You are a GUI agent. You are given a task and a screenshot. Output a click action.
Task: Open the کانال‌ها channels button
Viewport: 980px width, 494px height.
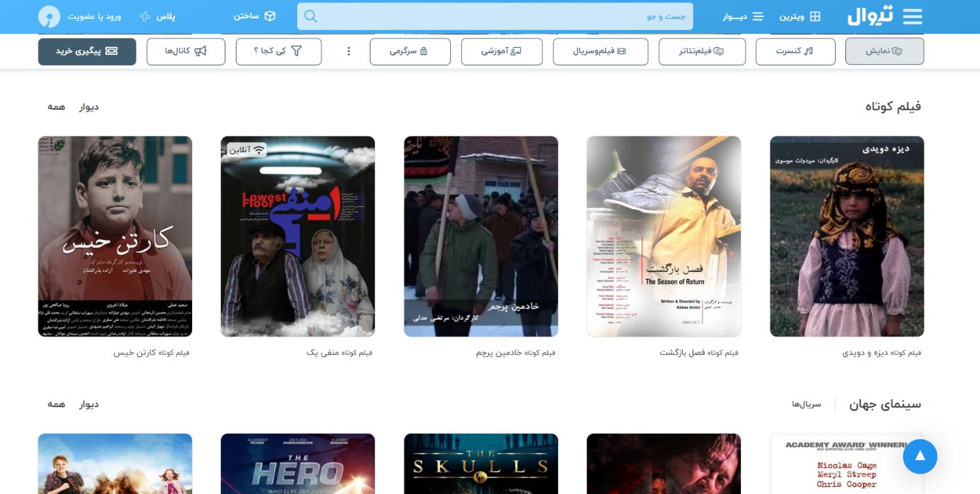[x=186, y=51]
